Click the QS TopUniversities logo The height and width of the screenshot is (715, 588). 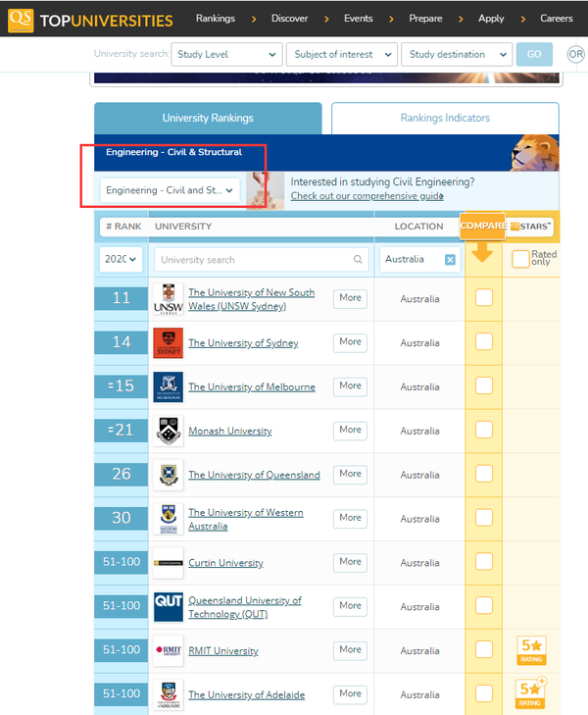point(90,20)
